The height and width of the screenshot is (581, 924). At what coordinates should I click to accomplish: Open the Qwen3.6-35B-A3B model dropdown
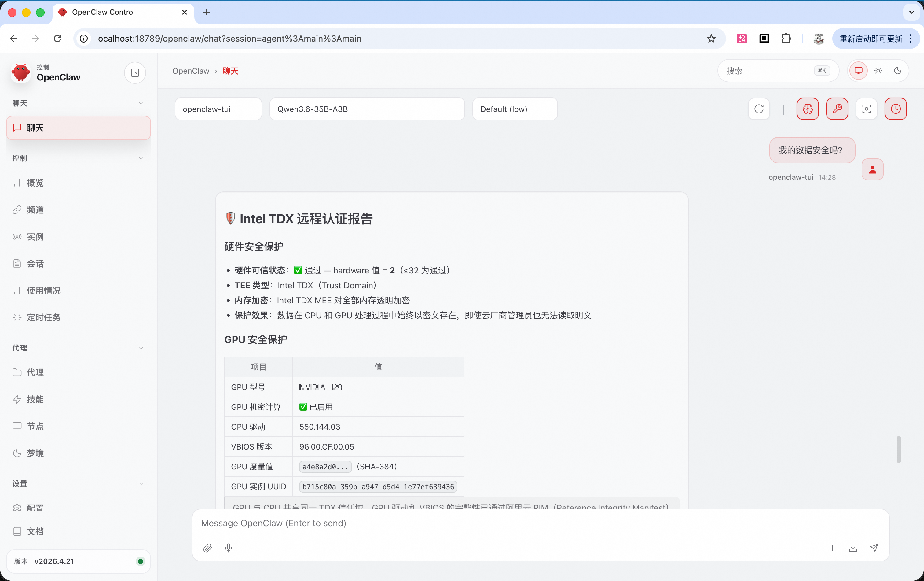coord(367,109)
